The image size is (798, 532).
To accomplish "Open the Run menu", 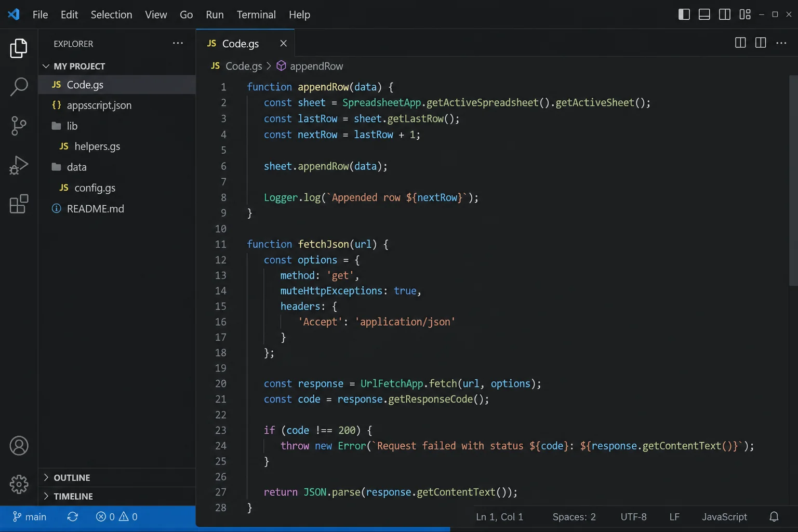I will click(215, 15).
